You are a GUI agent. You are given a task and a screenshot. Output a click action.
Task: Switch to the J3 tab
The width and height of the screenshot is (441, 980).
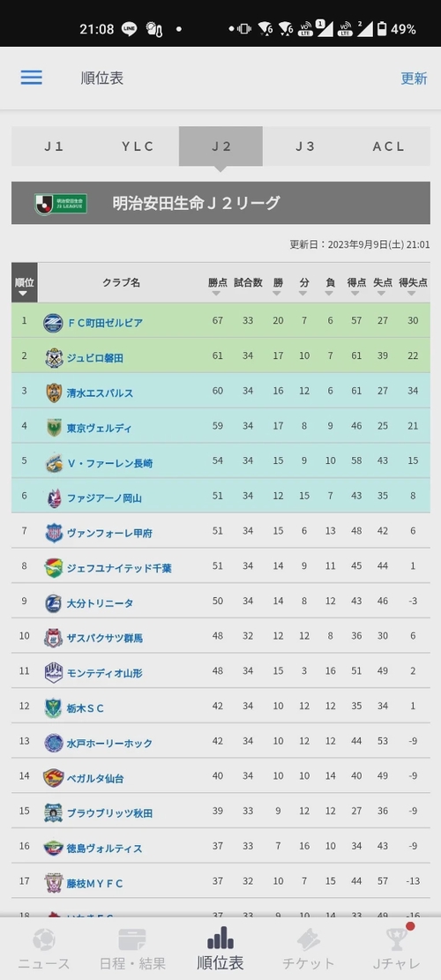pyautogui.click(x=305, y=146)
